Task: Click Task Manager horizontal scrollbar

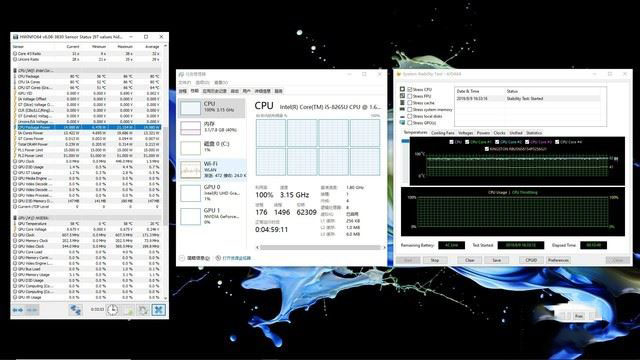Action: click(x=320, y=247)
